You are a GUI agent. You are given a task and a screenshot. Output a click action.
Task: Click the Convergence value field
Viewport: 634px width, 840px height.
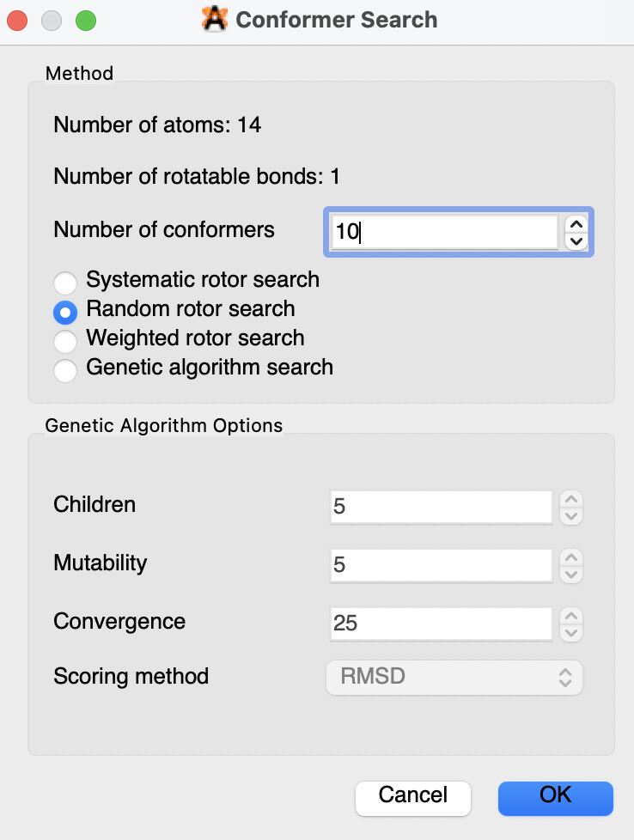pos(441,624)
